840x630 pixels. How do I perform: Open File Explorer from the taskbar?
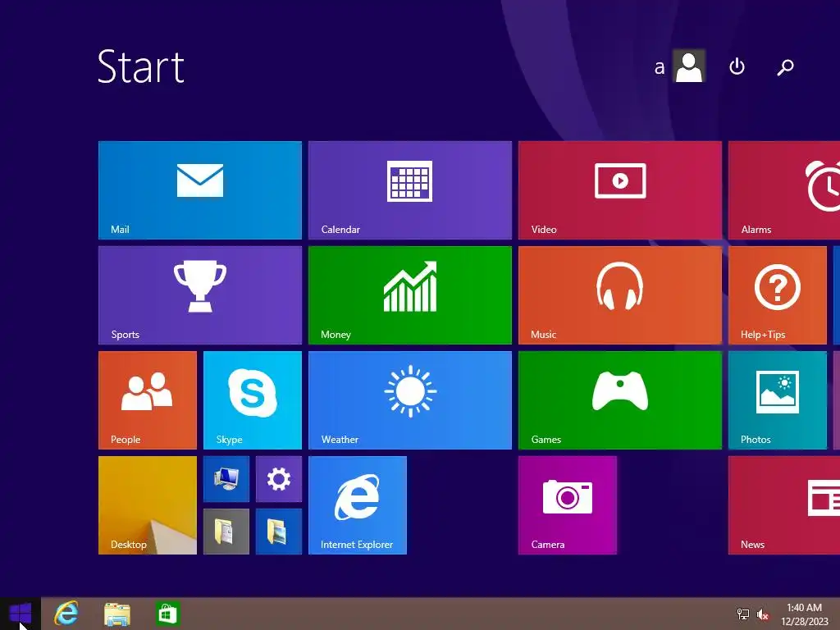click(x=116, y=614)
